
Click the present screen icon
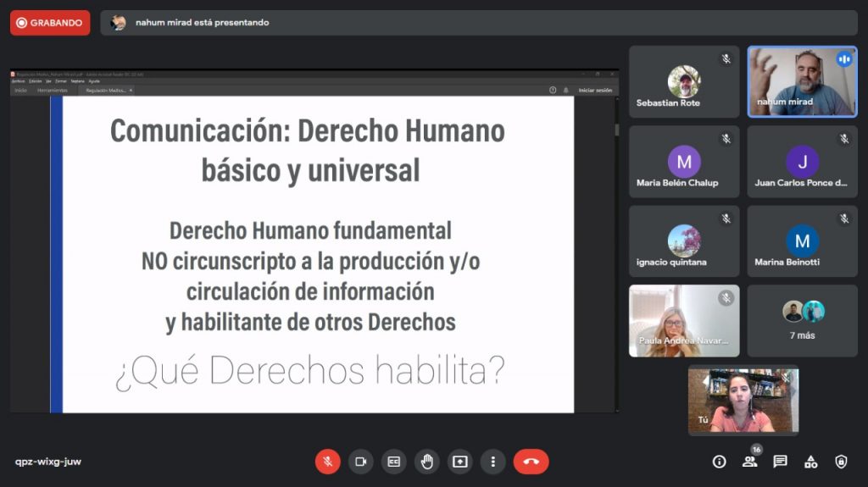tap(459, 462)
